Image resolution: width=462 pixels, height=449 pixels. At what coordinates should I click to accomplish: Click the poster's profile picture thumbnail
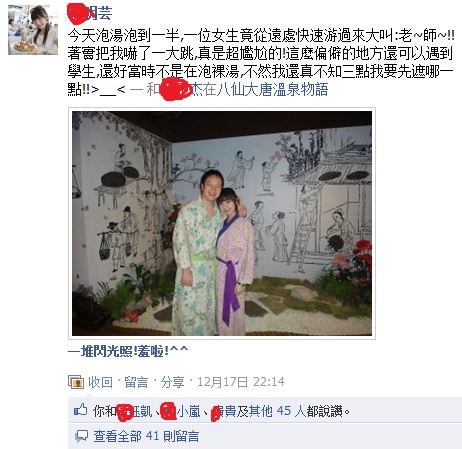pyautogui.click(x=33, y=30)
